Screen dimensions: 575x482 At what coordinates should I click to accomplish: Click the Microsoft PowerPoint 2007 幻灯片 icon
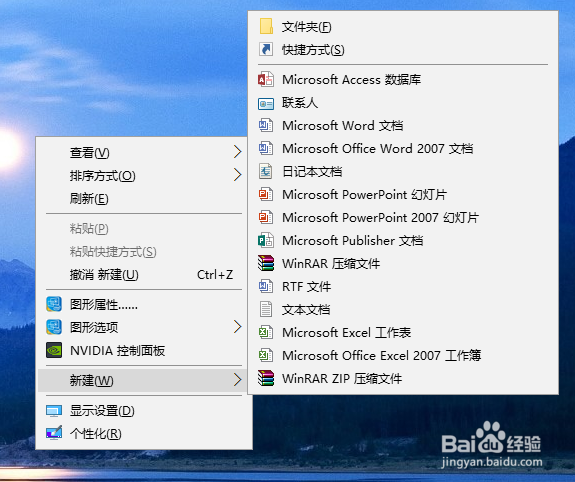click(266, 217)
